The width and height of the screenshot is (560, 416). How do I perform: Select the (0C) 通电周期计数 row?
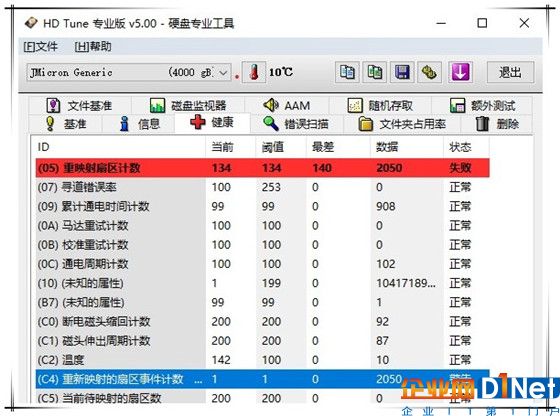tap(262, 264)
